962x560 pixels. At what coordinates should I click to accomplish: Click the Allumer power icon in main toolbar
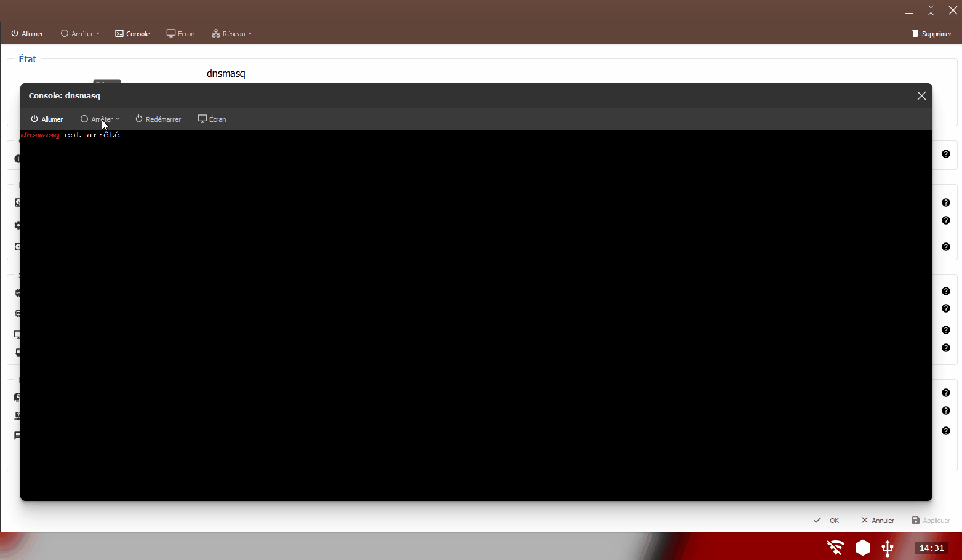pyautogui.click(x=14, y=33)
